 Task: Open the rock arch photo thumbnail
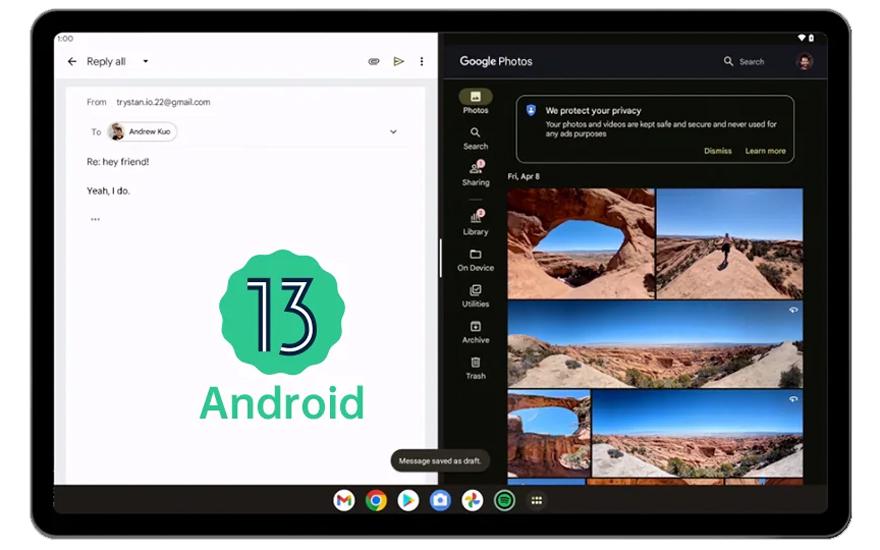(580, 243)
